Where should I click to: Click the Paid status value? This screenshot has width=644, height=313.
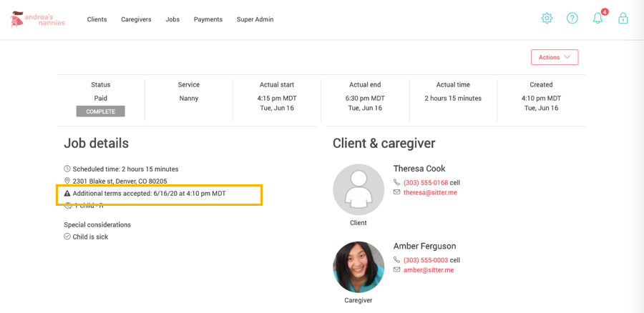coord(101,99)
